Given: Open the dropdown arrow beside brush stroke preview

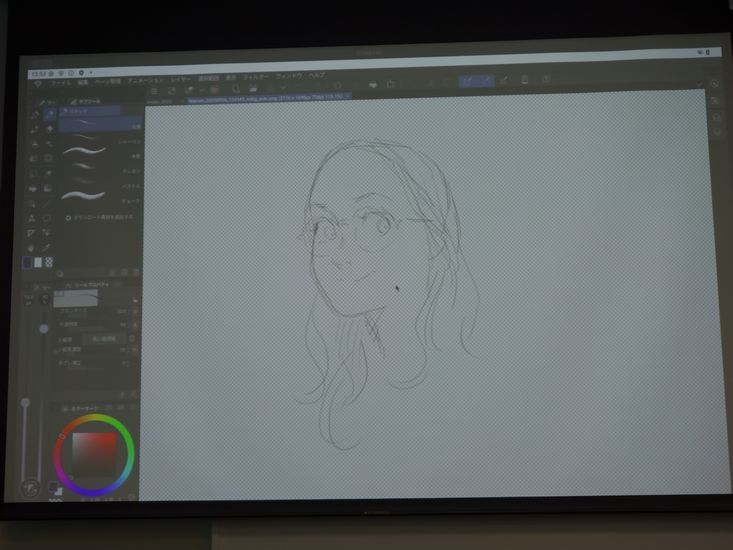Looking at the screenshot, I should 136,299.
